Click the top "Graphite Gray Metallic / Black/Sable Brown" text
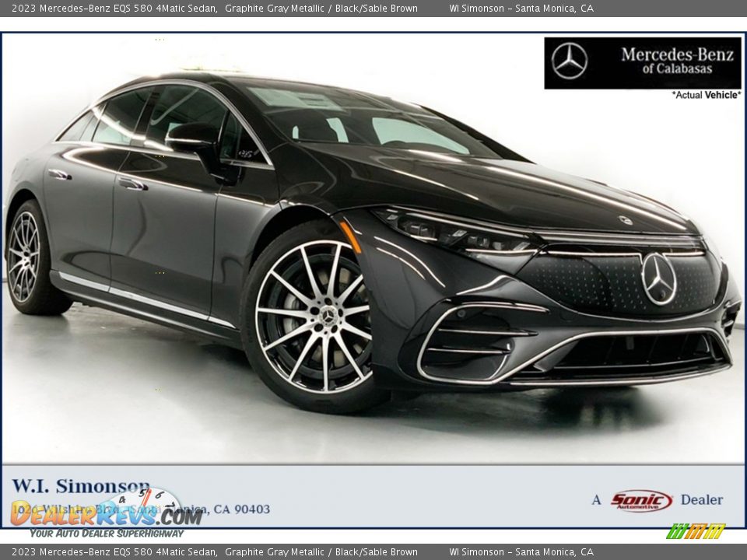Viewport: 747px width, 560px height. (321, 8)
